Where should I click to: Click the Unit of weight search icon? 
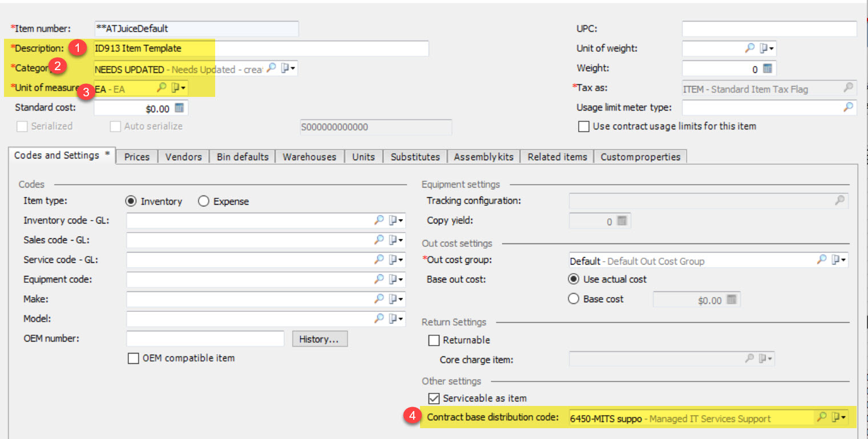pos(750,48)
